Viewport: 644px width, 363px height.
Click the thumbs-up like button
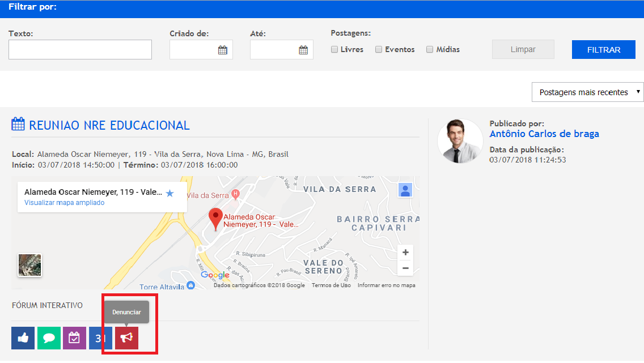pyautogui.click(x=23, y=338)
